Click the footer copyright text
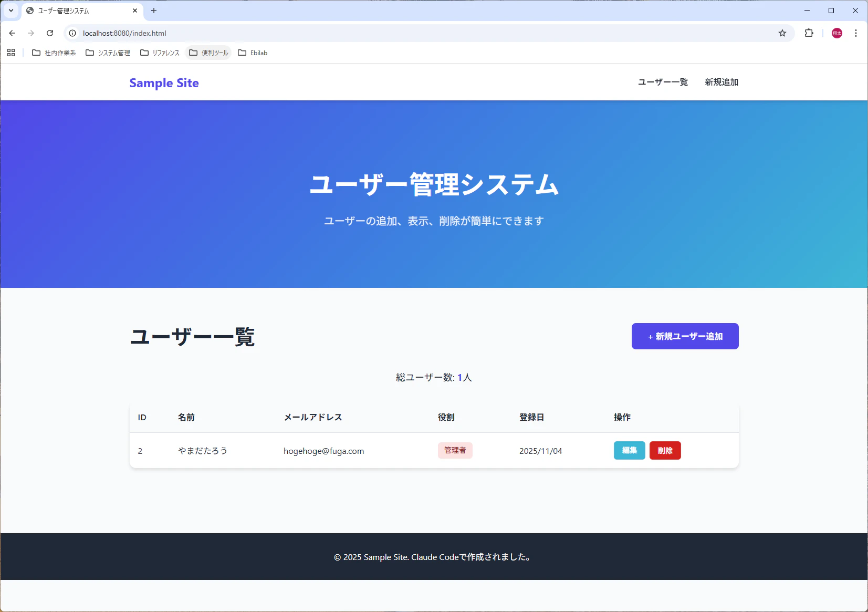 [434, 557]
